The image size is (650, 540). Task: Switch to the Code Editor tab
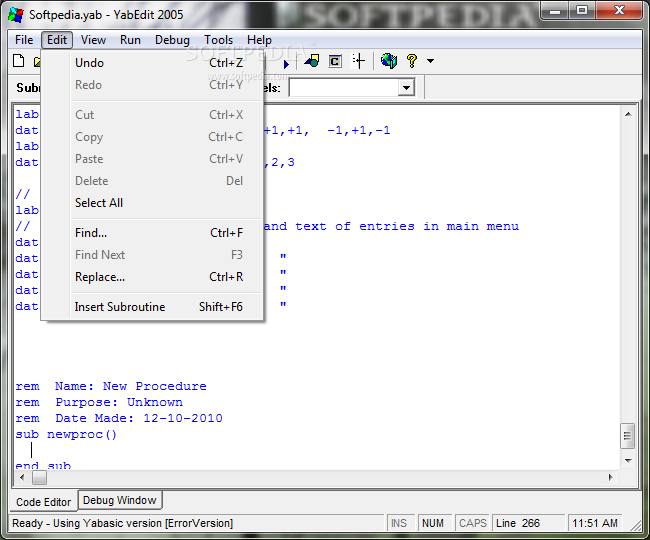(44, 502)
